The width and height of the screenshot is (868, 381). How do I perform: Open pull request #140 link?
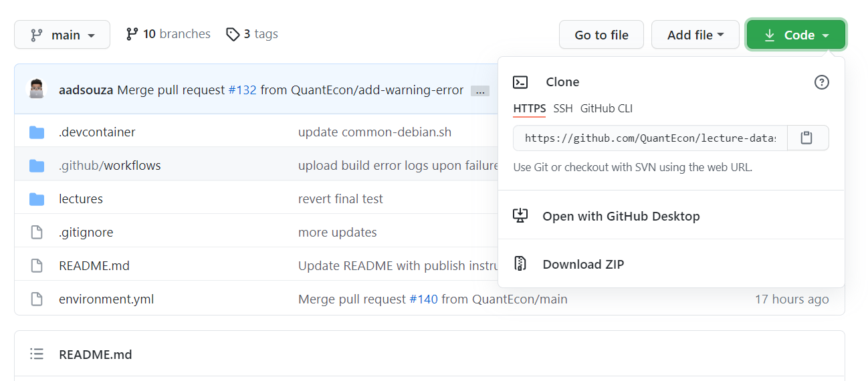(423, 299)
